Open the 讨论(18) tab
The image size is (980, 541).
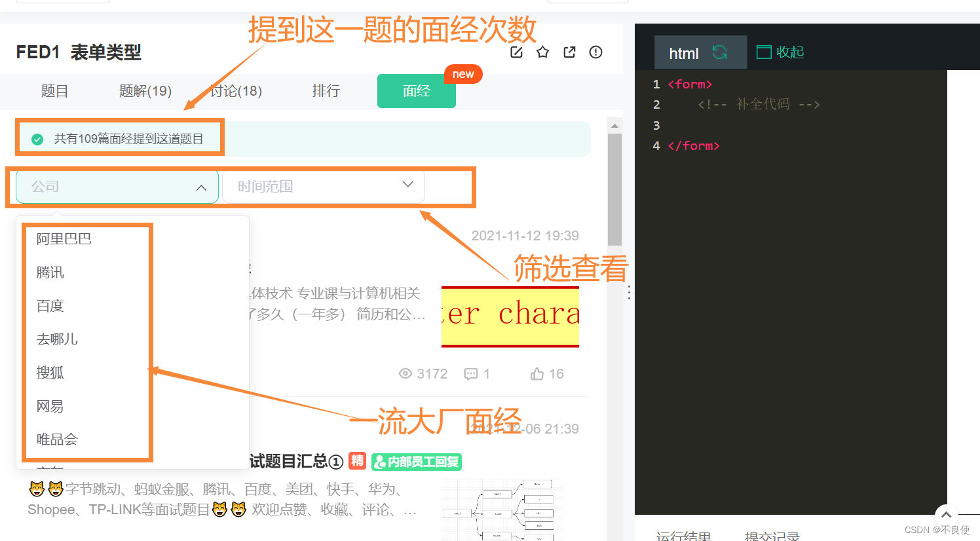click(236, 92)
